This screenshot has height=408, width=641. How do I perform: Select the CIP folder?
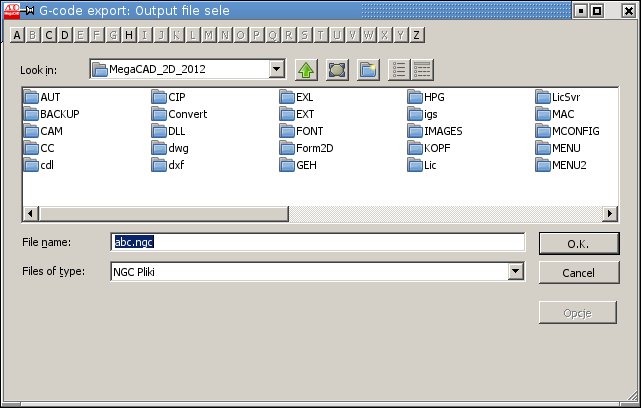pos(168,97)
